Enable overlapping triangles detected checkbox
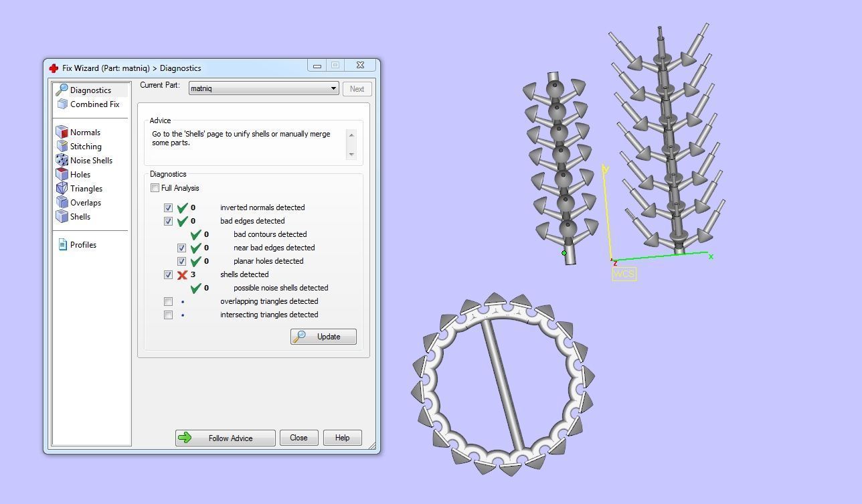 168,301
